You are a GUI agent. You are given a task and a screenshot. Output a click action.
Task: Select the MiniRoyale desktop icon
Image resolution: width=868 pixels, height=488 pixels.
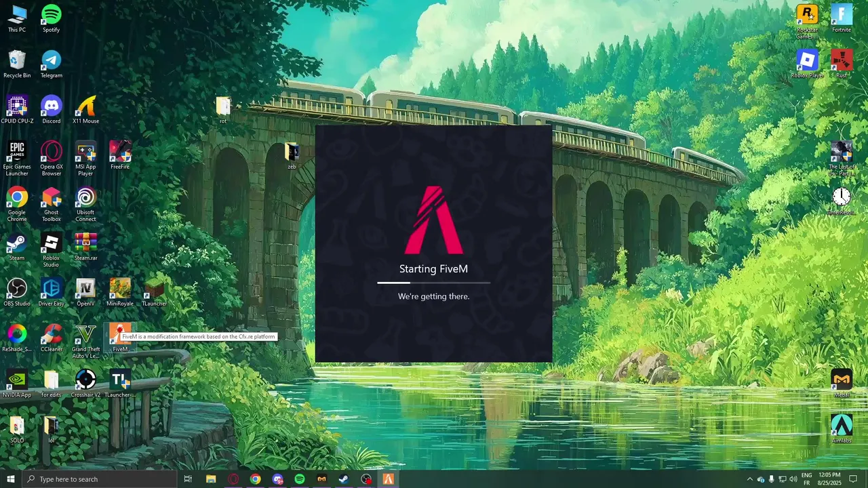[x=120, y=292]
